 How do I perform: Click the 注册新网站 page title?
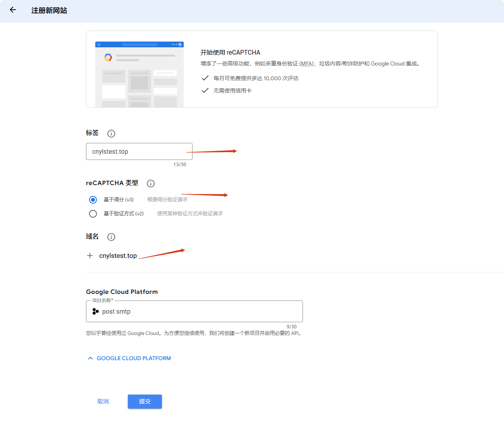(49, 10)
